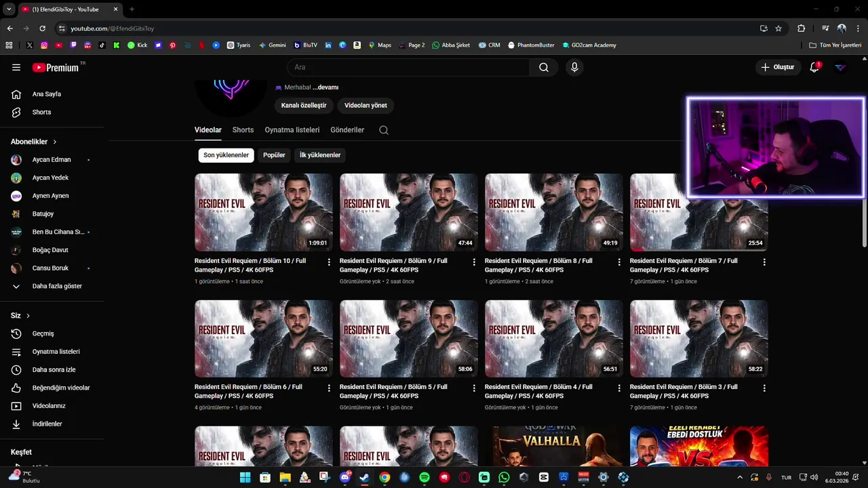The height and width of the screenshot is (488, 868).
Task: Open options menu for Bölüm 9 video
Action: tap(474, 262)
